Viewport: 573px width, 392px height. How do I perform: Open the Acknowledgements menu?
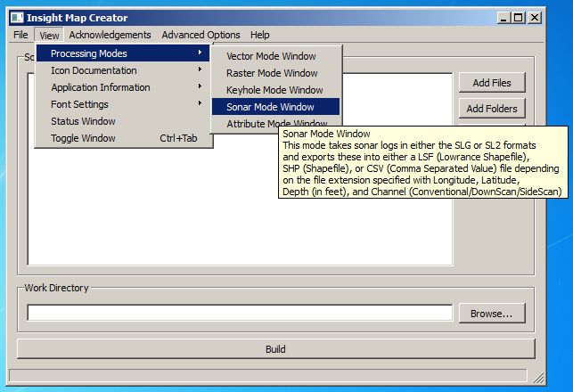(110, 35)
